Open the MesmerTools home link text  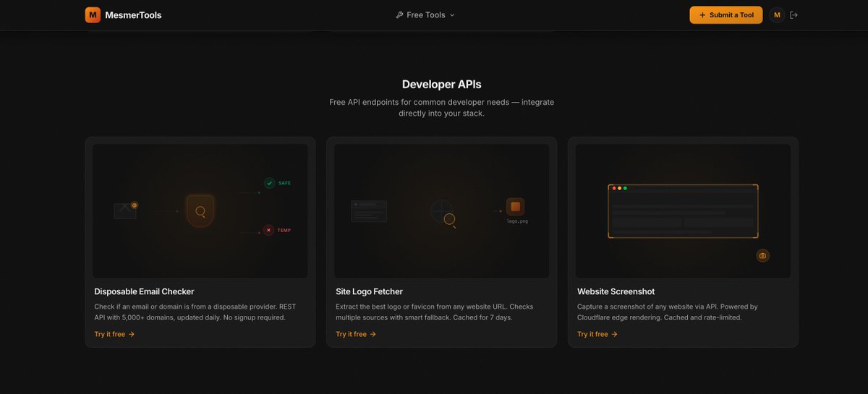[x=133, y=15]
